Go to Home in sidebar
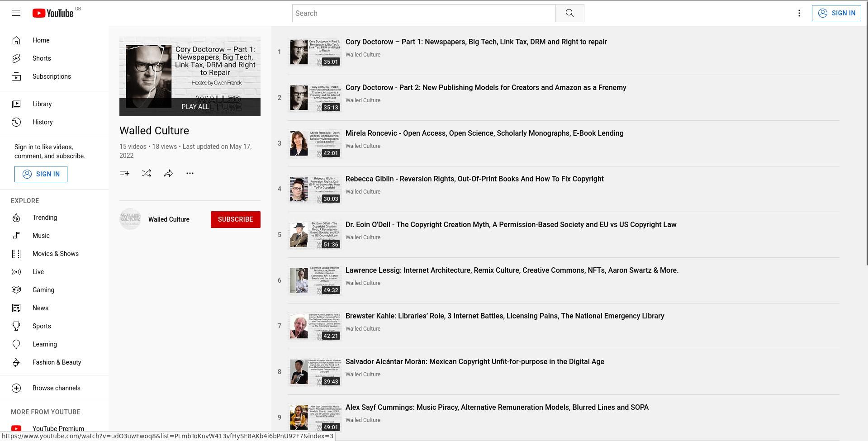The width and height of the screenshot is (868, 441). [54, 40]
